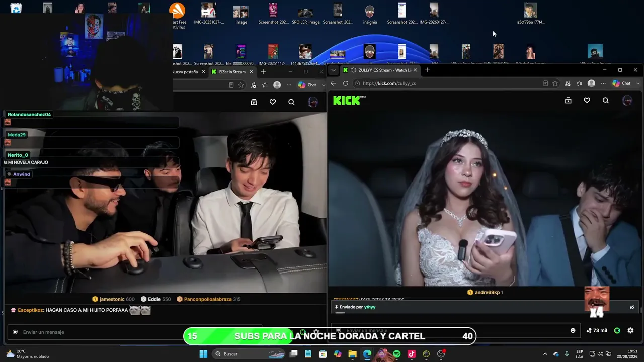Open the settings and more menu in right browser
The height and width of the screenshot is (362, 644).
[603, 83]
